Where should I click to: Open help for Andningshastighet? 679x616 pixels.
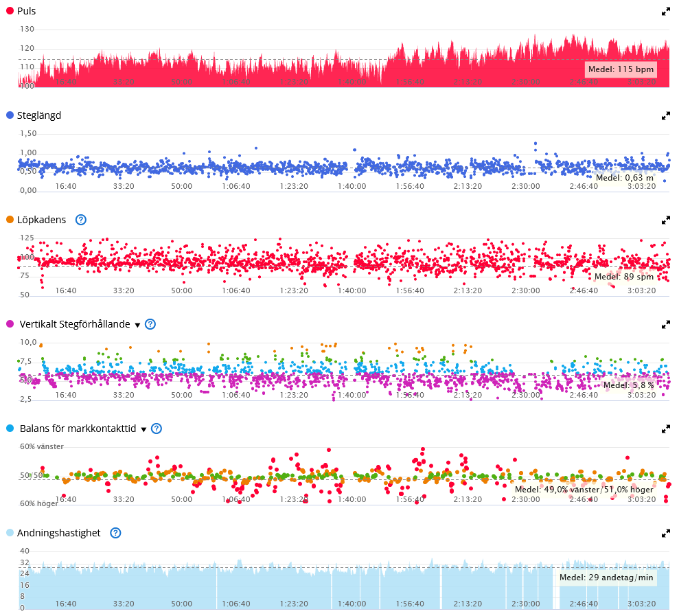point(115,533)
